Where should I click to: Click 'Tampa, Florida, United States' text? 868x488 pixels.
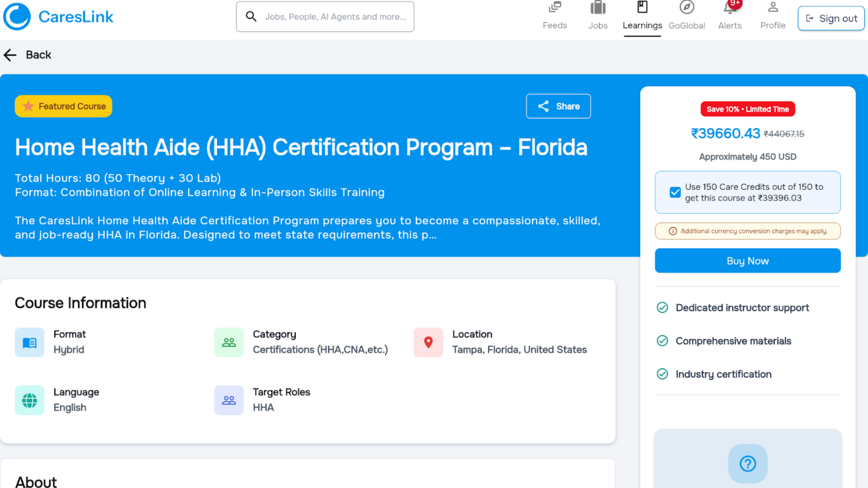[519, 350]
